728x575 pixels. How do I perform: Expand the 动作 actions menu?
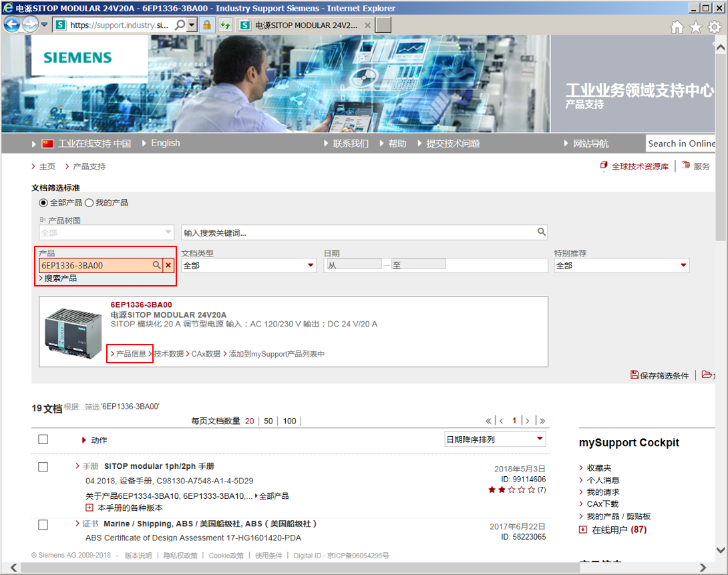coord(94,440)
